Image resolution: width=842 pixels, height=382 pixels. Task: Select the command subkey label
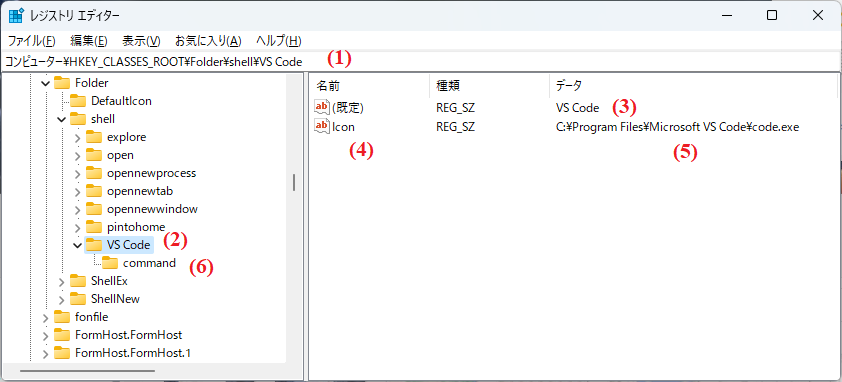click(x=149, y=263)
